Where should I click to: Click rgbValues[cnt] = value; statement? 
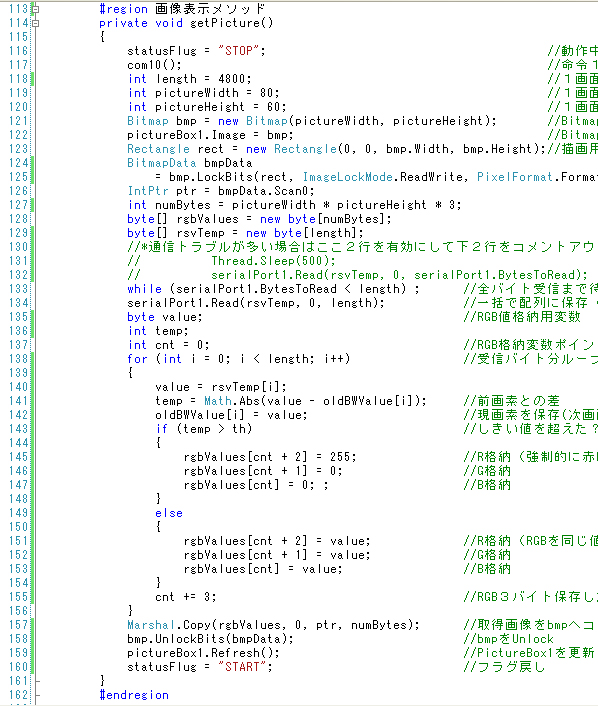tap(263, 569)
